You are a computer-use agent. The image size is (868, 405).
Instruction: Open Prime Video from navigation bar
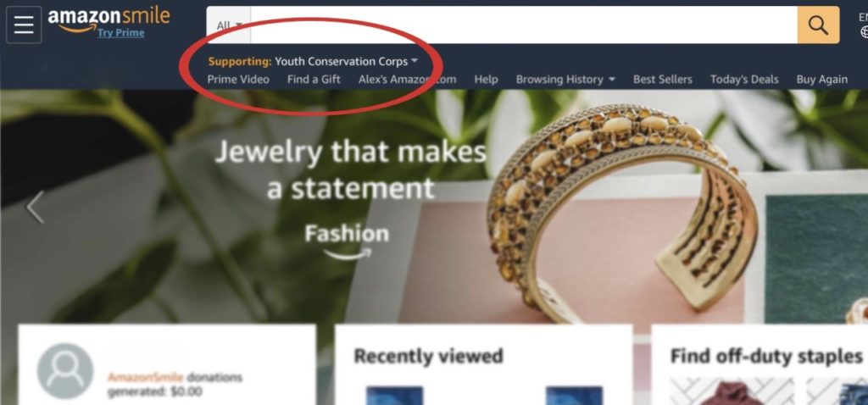pos(238,79)
